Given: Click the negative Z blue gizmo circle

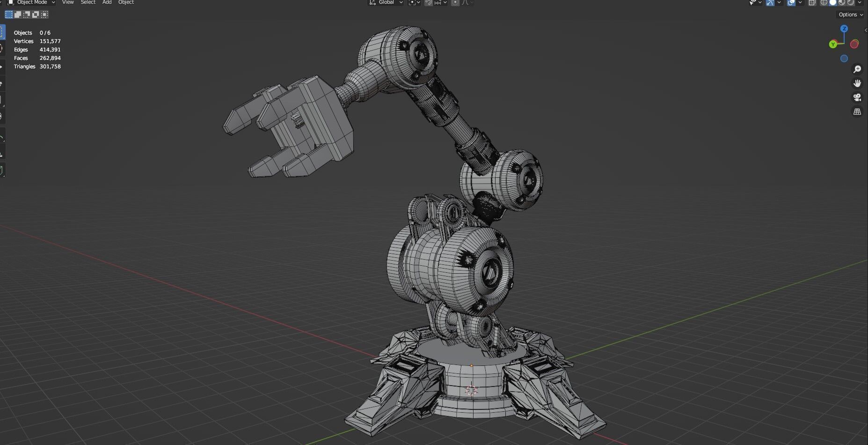Looking at the screenshot, I should coord(844,58).
